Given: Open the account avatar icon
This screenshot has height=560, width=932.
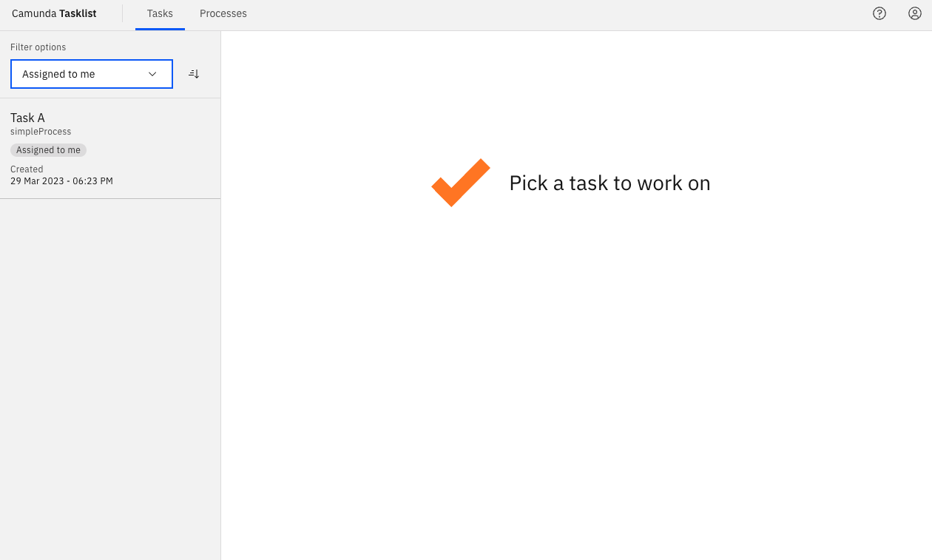Looking at the screenshot, I should coord(914,13).
